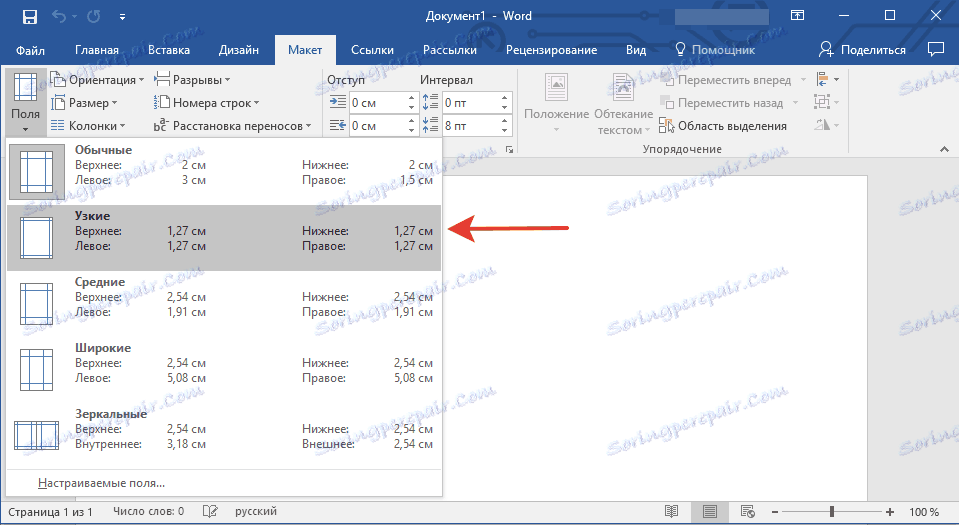Click the Помощник lightbulb search
This screenshot has height=525, width=959.
point(714,50)
